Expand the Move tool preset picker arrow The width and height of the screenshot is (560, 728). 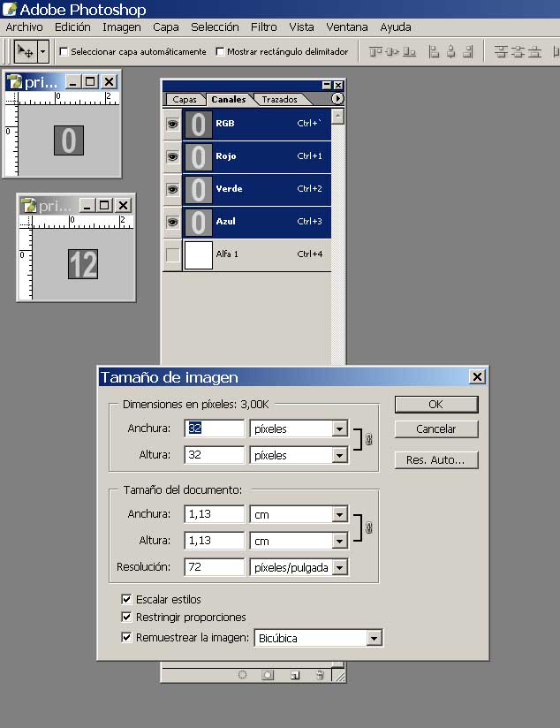coord(42,51)
